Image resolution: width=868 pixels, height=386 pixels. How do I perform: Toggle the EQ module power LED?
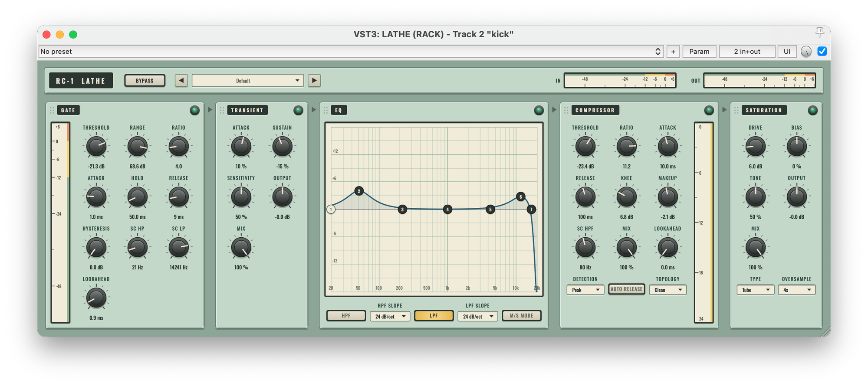(539, 110)
